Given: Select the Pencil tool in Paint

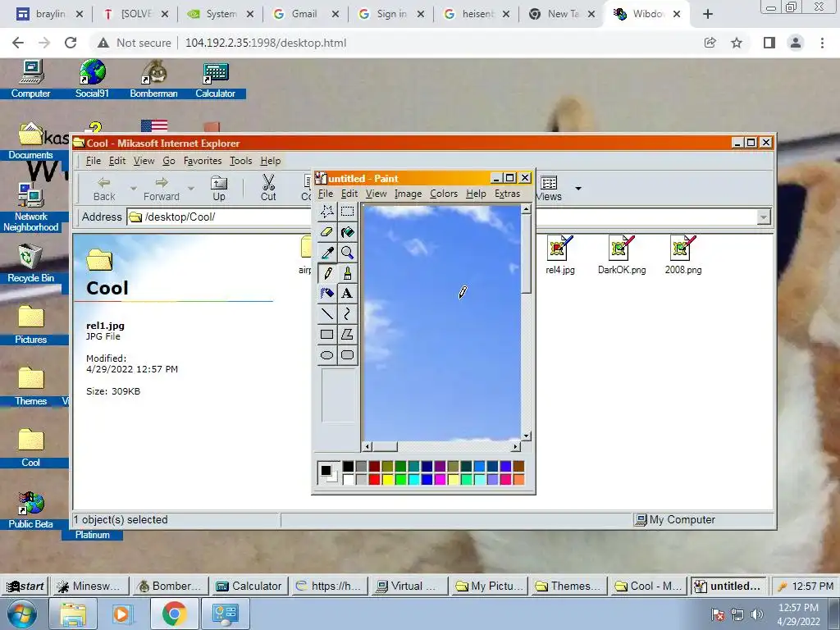Looking at the screenshot, I should [326, 273].
